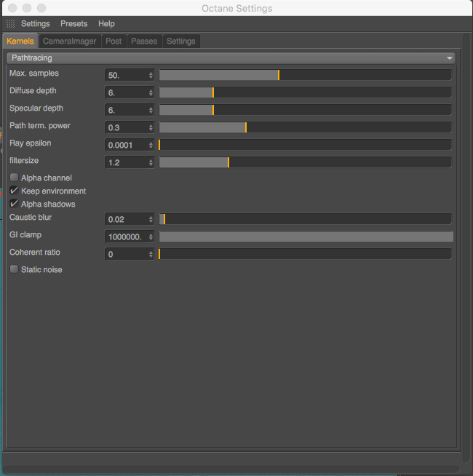Viewport: 473px width, 476px height.
Task: Switch to the Kernels tab
Action: click(x=20, y=41)
